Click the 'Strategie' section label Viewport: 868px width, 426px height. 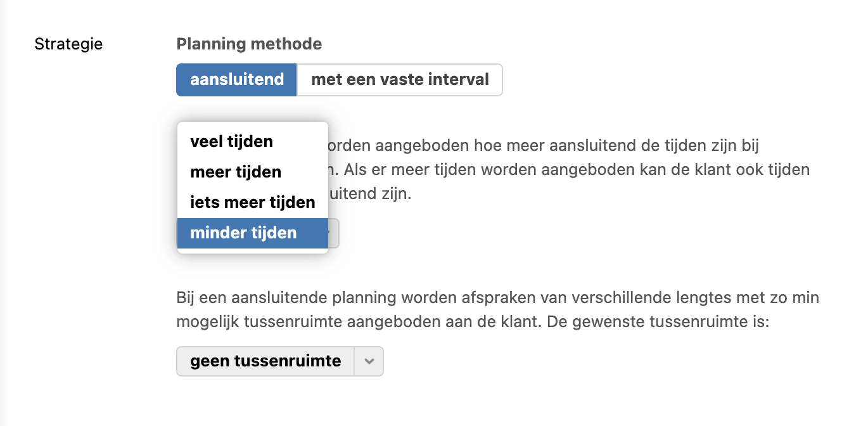coord(68,44)
